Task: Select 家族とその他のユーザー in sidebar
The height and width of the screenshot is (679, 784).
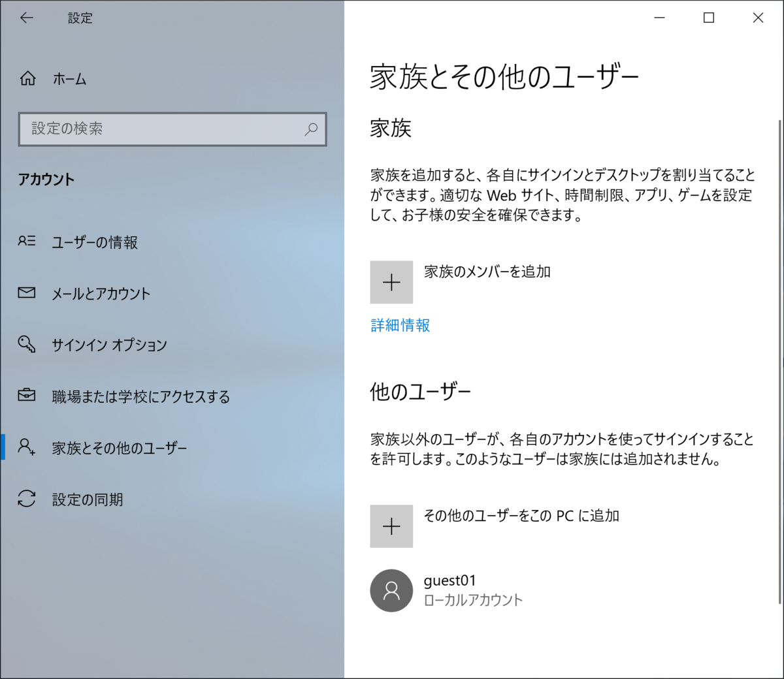Action: [119, 447]
